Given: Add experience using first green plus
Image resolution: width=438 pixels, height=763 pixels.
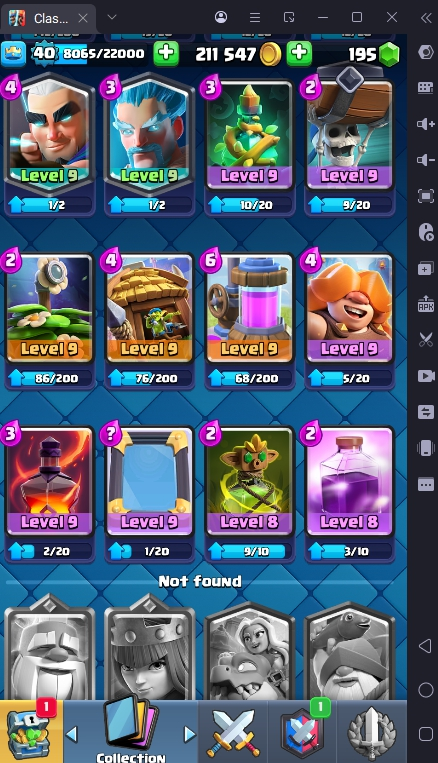Looking at the screenshot, I should 166,54.
